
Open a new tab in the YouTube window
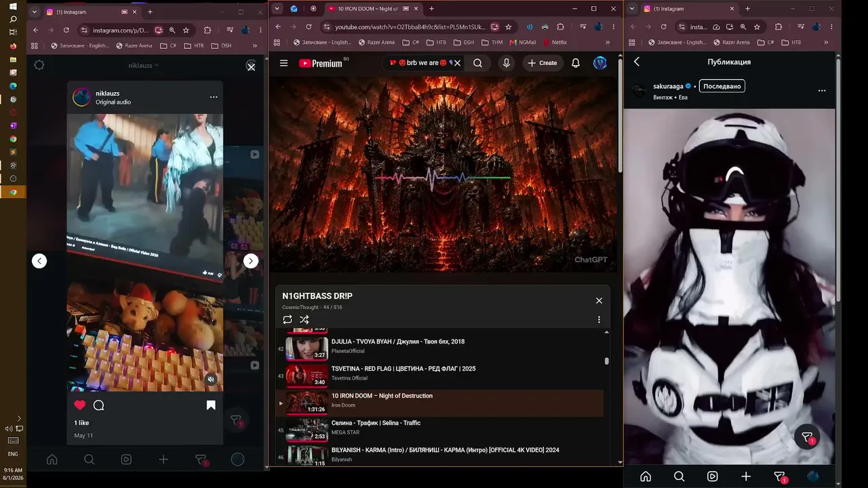pos(431,9)
